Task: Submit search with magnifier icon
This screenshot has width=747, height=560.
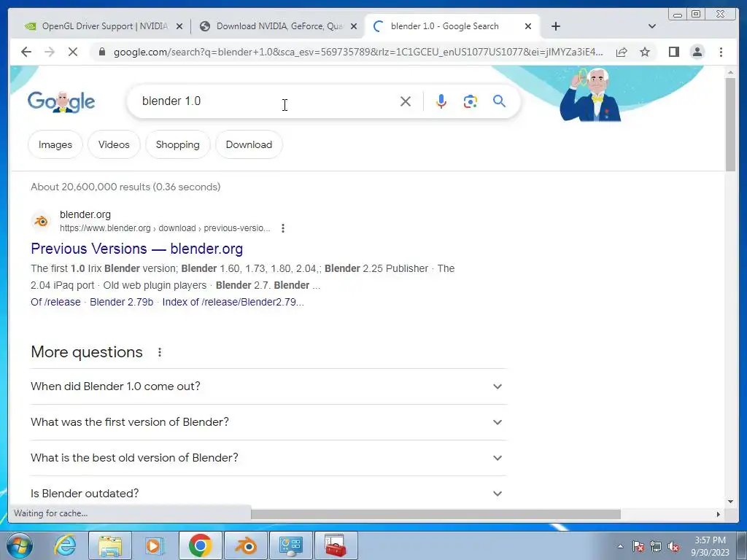Action: (x=499, y=101)
